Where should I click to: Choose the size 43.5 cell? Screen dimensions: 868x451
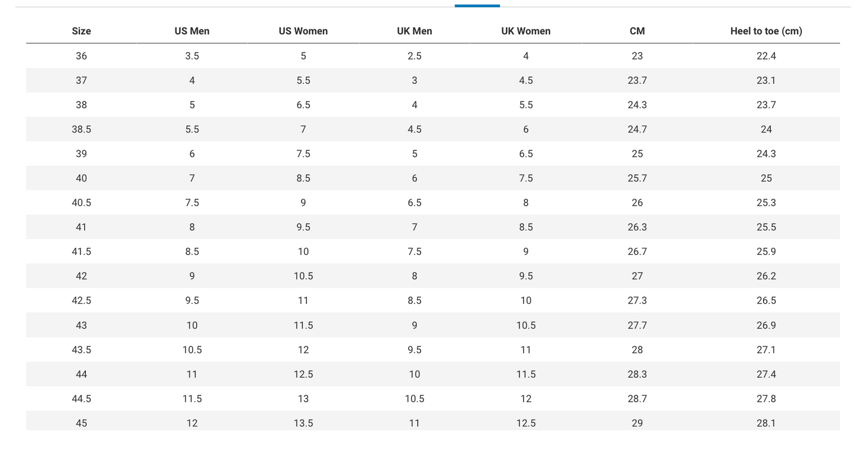[81, 349]
